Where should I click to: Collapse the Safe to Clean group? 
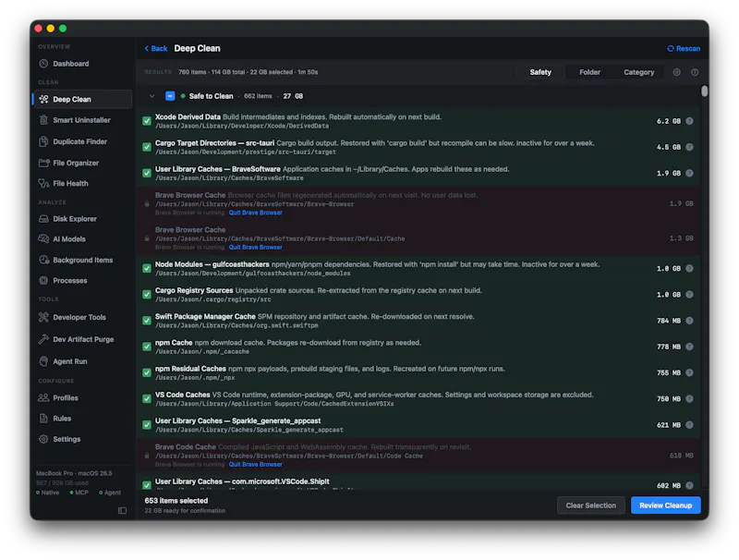(x=151, y=96)
